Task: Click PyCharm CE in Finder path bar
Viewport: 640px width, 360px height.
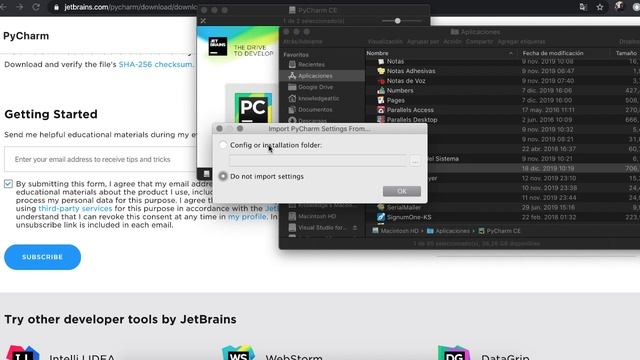Action: click(x=500, y=231)
